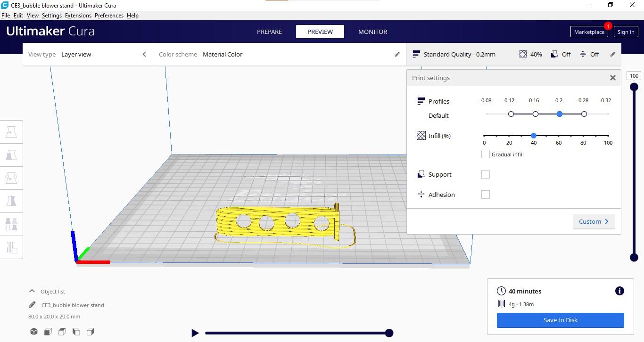
Task: Select the 0.12 profile point
Action: point(511,114)
